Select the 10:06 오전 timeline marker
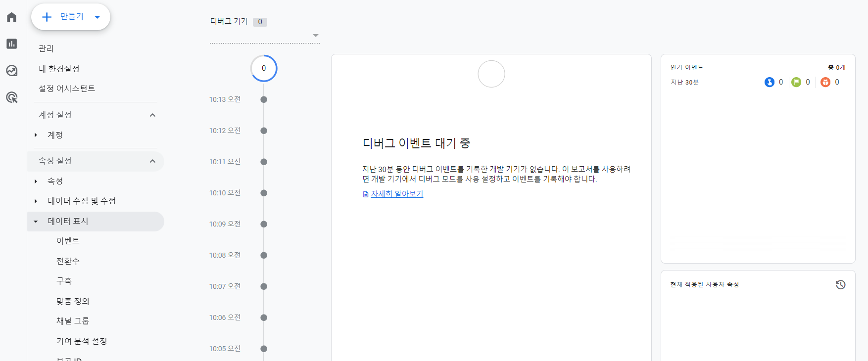 (264, 317)
